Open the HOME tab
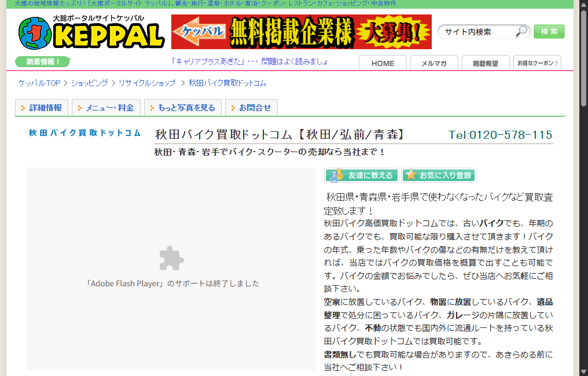 [x=383, y=63]
